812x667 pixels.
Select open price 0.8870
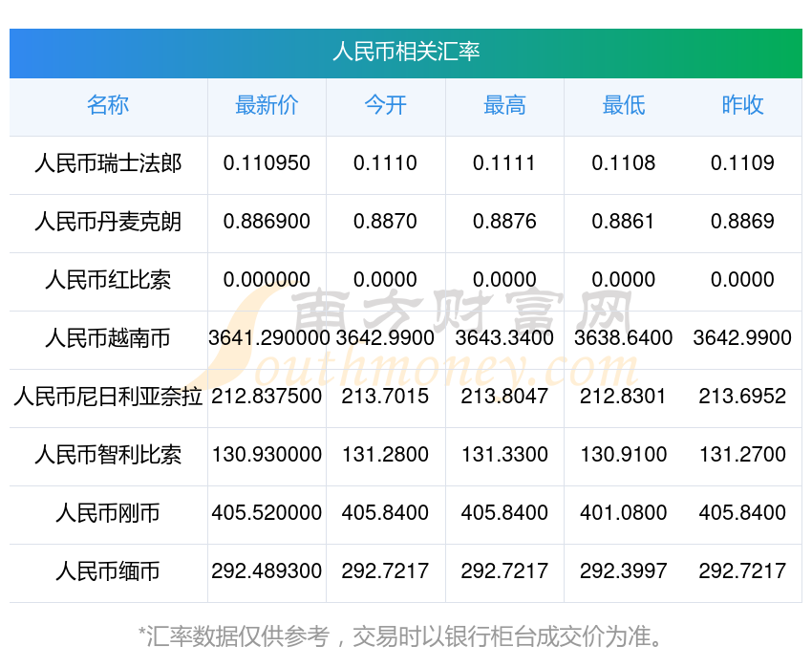tap(385, 222)
